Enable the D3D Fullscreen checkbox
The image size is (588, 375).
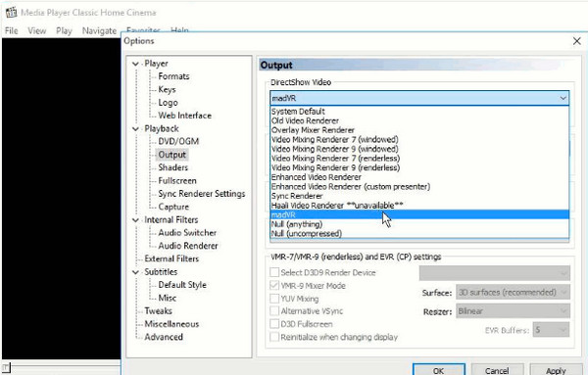(x=274, y=324)
